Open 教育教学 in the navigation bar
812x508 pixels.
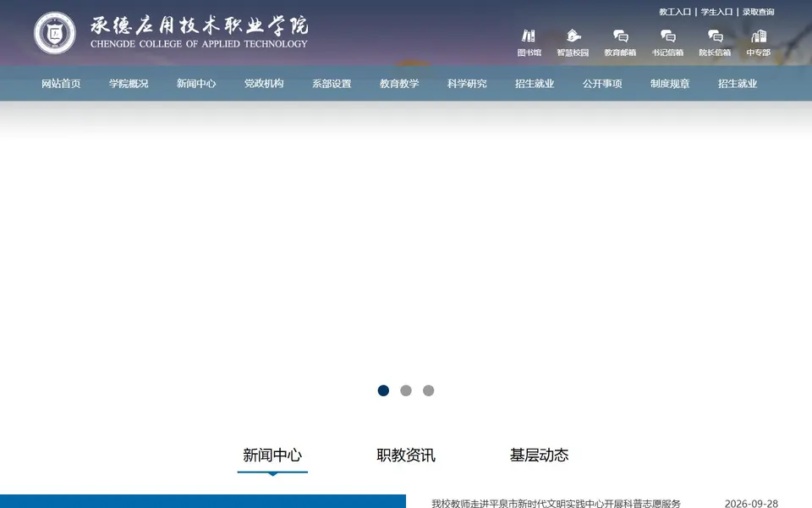399,84
